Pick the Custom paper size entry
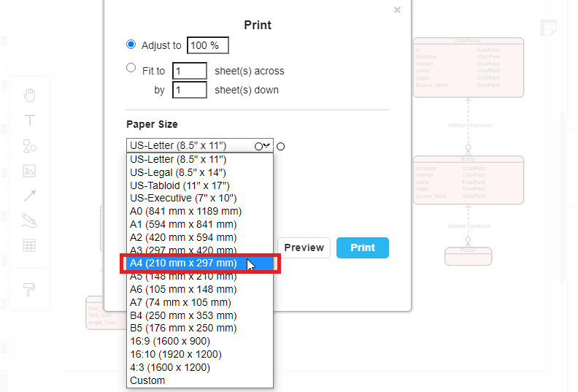 coord(148,380)
